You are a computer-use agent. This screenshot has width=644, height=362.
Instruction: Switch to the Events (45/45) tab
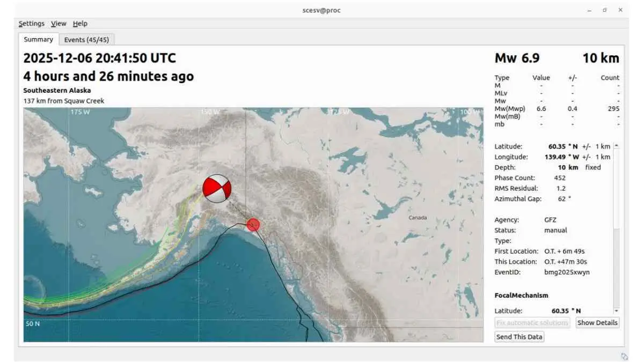point(86,39)
